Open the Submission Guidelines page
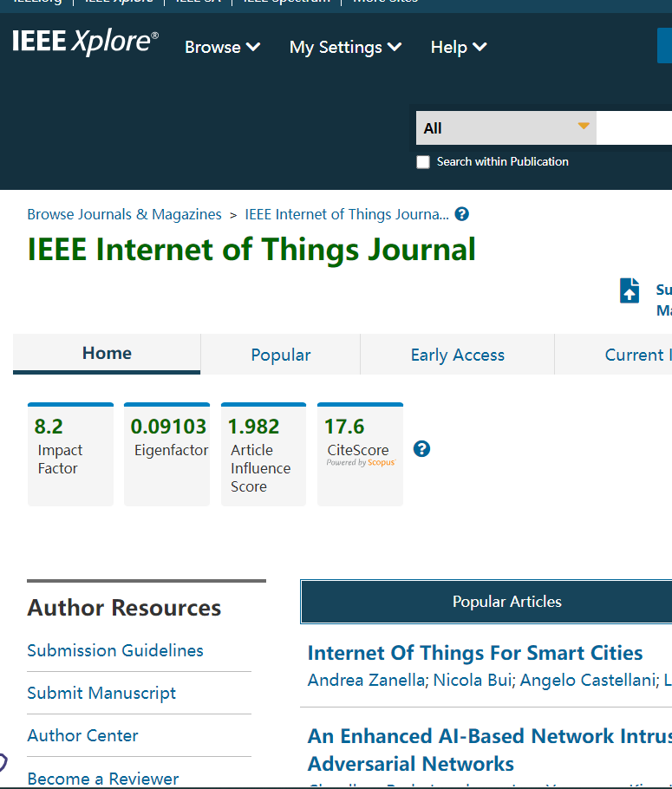672x789 pixels. point(114,650)
